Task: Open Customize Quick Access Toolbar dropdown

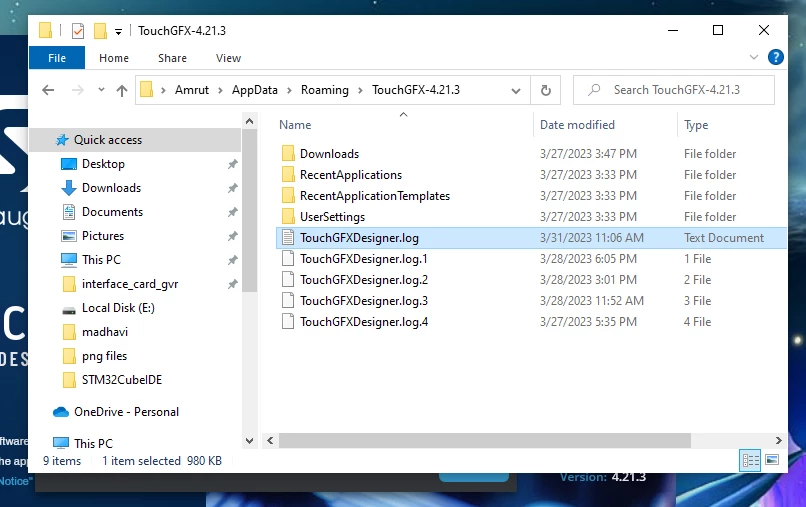Action: [118, 32]
